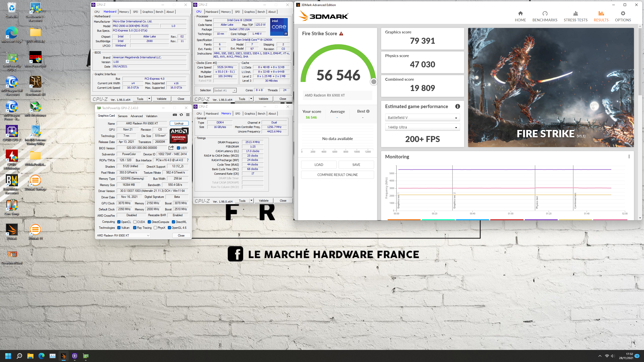Click the gray marker on Fire Strike gauge

coord(374,82)
